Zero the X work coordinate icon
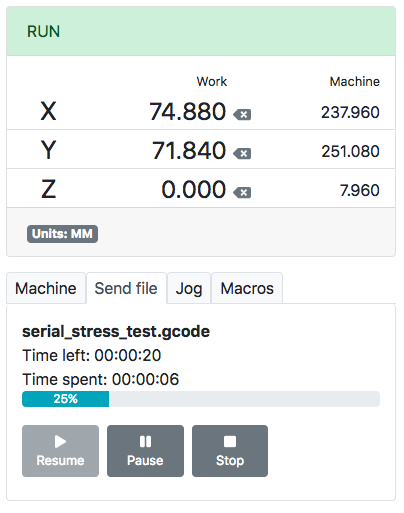Screen dimensions: 404x513 [242, 115]
